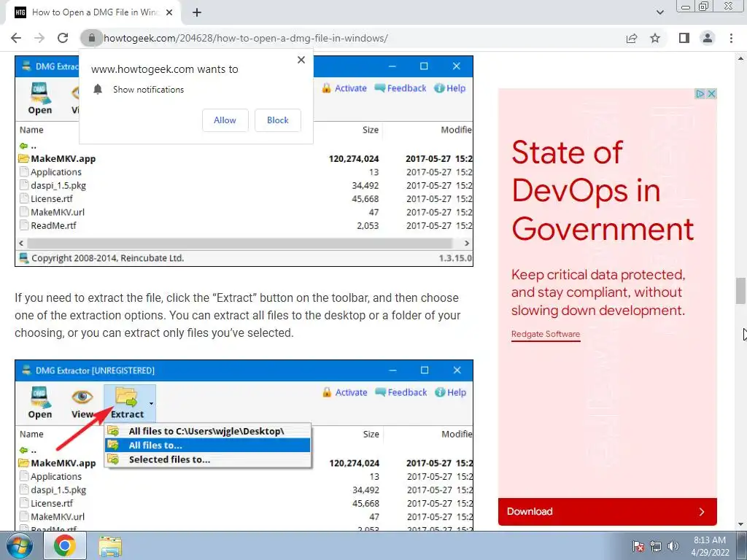Block notifications from howtogeek.com
This screenshot has width=747, height=560.
(278, 120)
